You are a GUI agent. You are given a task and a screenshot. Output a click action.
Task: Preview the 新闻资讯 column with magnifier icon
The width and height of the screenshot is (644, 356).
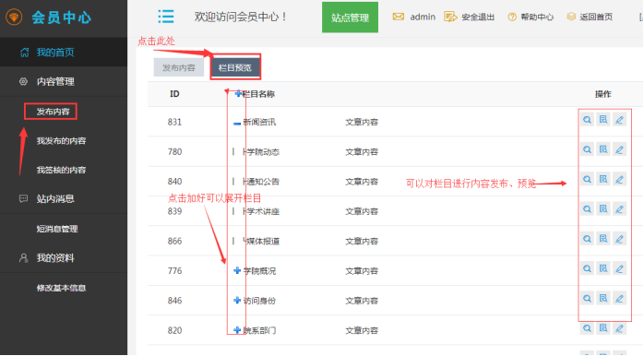tap(588, 120)
